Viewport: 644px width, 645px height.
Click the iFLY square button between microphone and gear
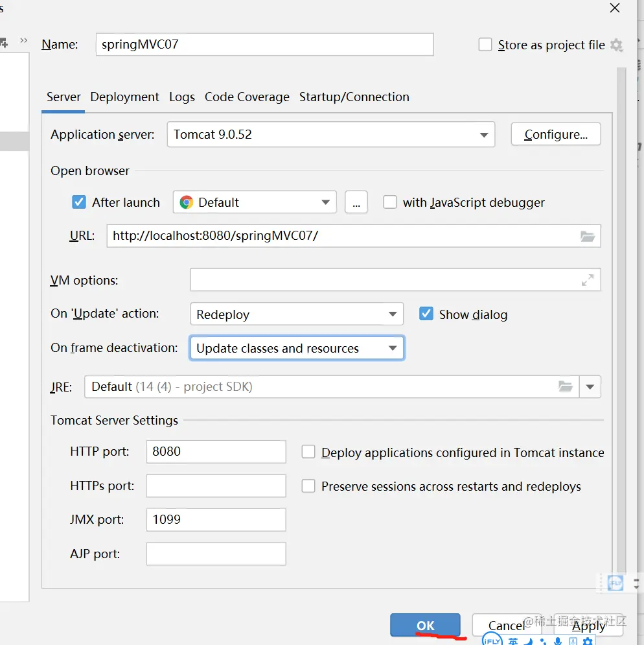(573, 641)
